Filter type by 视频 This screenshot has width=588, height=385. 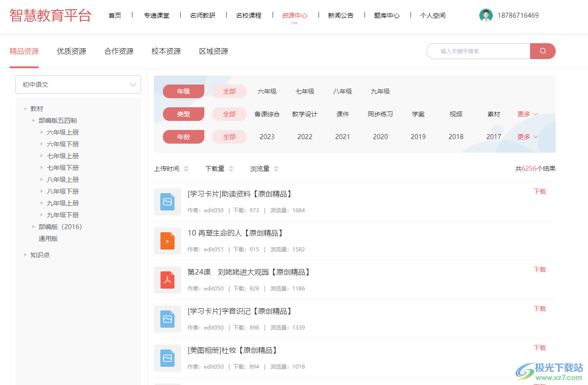coord(456,114)
